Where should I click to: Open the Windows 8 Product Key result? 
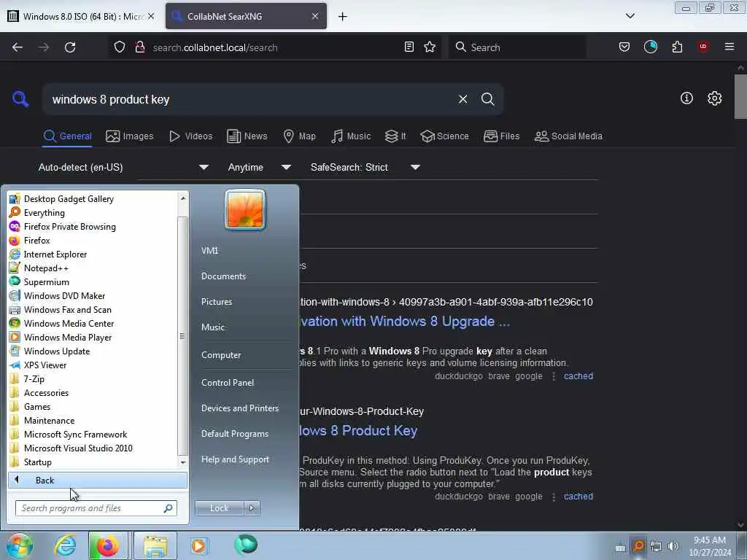(x=358, y=430)
